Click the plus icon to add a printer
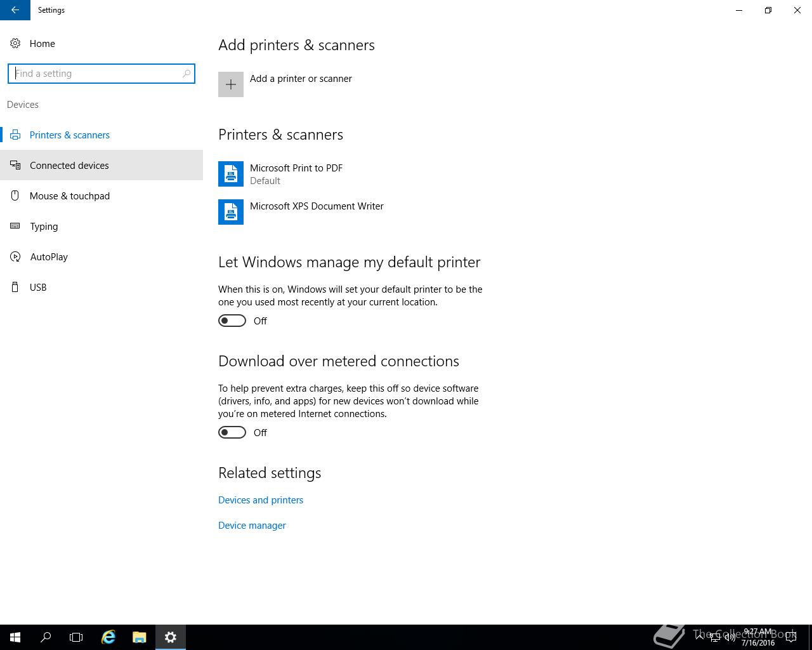This screenshot has height=650, width=812. coord(231,84)
